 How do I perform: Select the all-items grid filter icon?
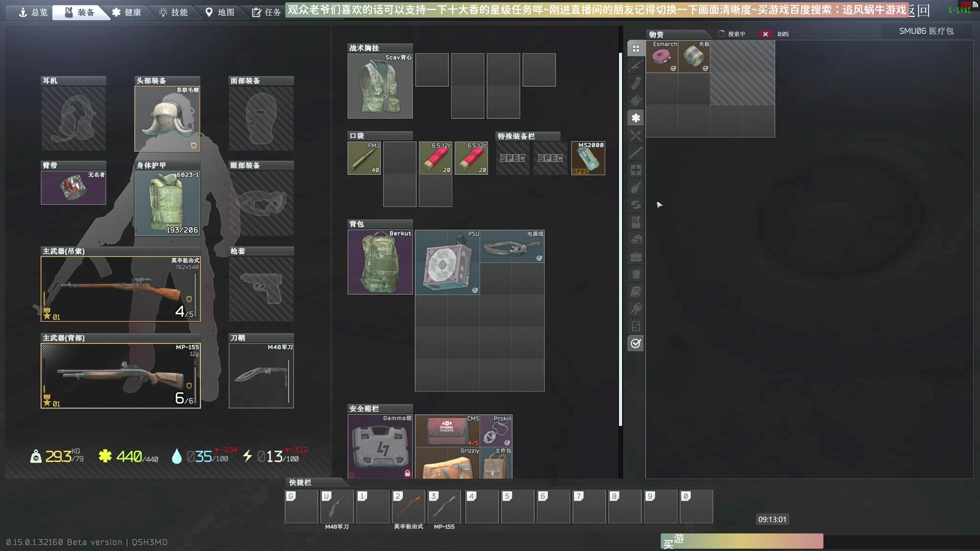[636, 49]
